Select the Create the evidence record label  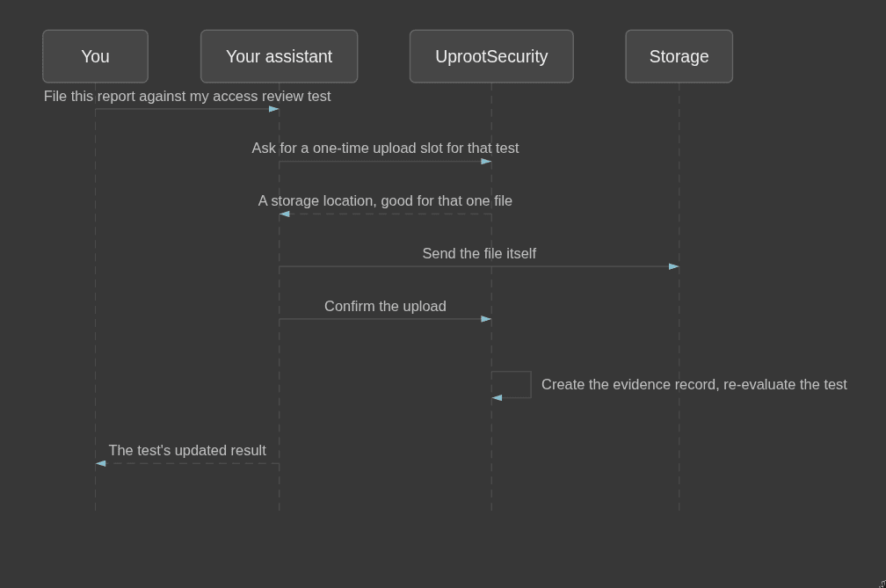coord(694,385)
